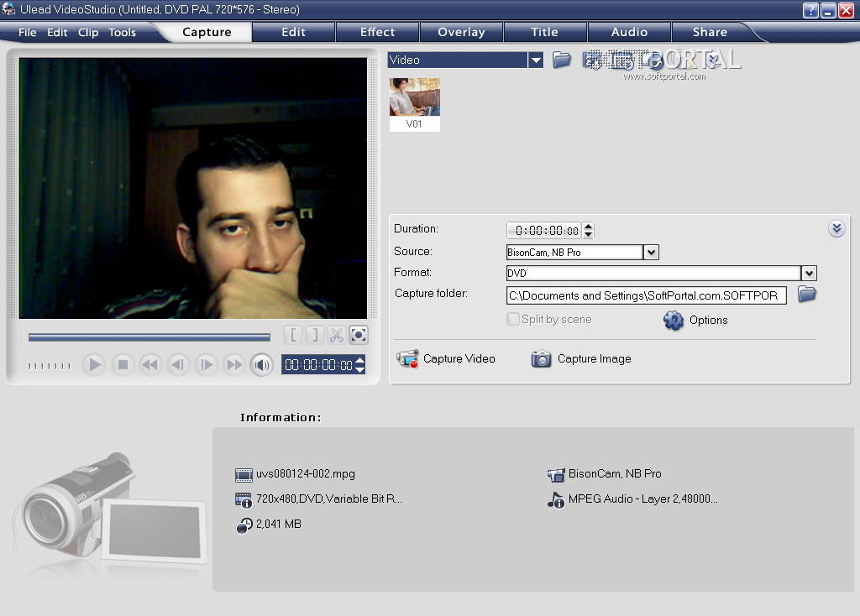The width and height of the screenshot is (860, 616).
Task: Click the preview timecode field
Action: click(x=318, y=365)
